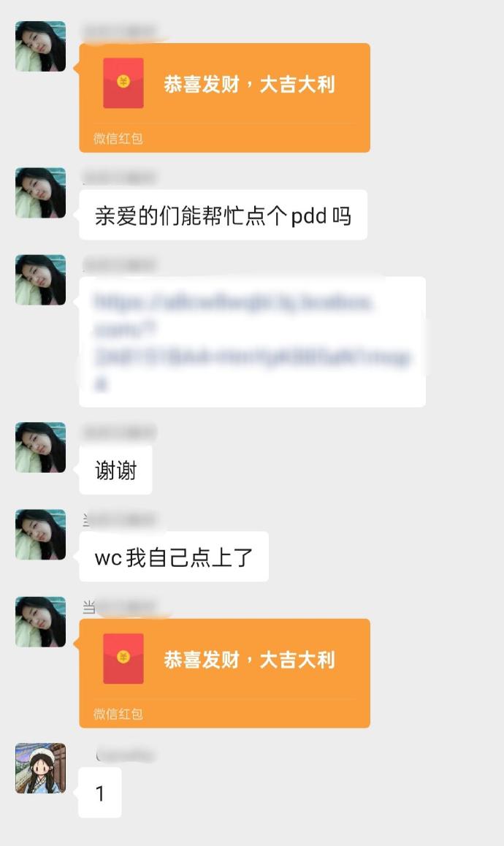Tap avatar beside the last red packet
Viewport: 504px width, 846px height.
click(40, 622)
